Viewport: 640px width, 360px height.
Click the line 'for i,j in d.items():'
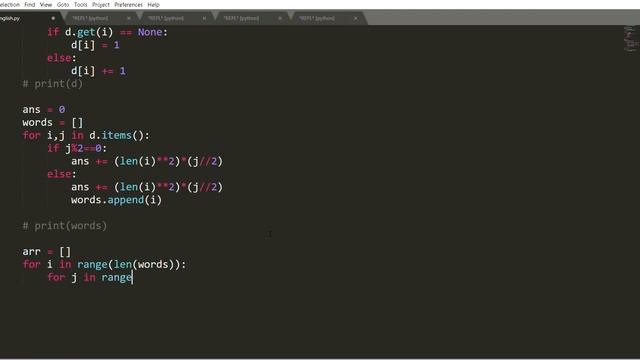(86, 135)
